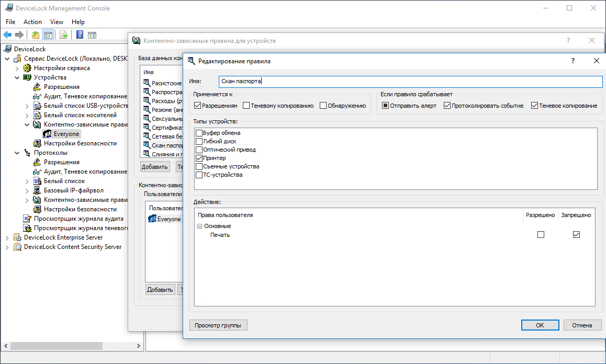Viewport: 606px width, 364px height.
Task: Expand the Настройки сервиса node
Action: coord(17,69)
